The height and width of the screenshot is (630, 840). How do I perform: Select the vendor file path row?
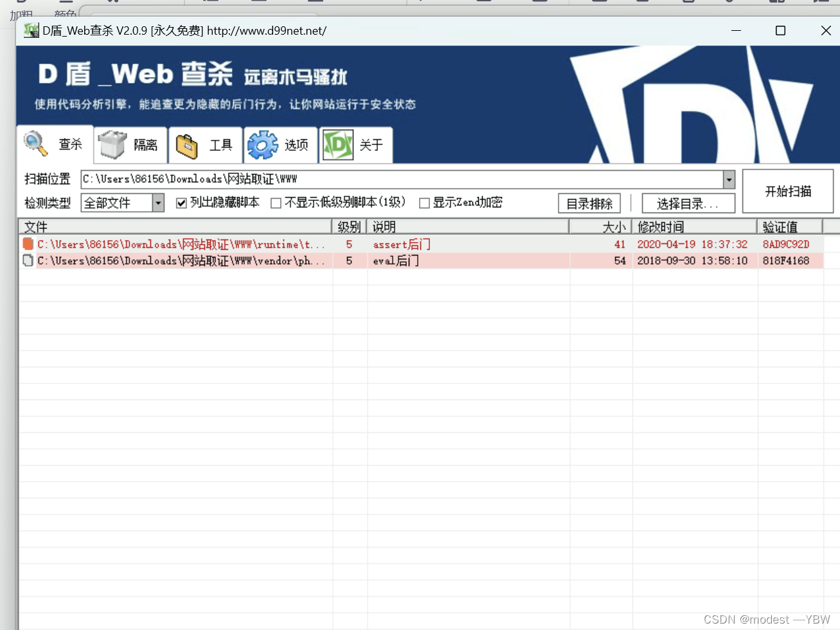click(x=181, y=260)
